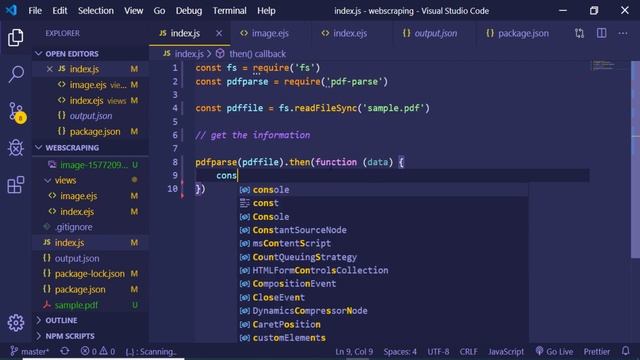Click Prettier in the status bar
This screenshot has height=360, width=640.
click(597, 351)
